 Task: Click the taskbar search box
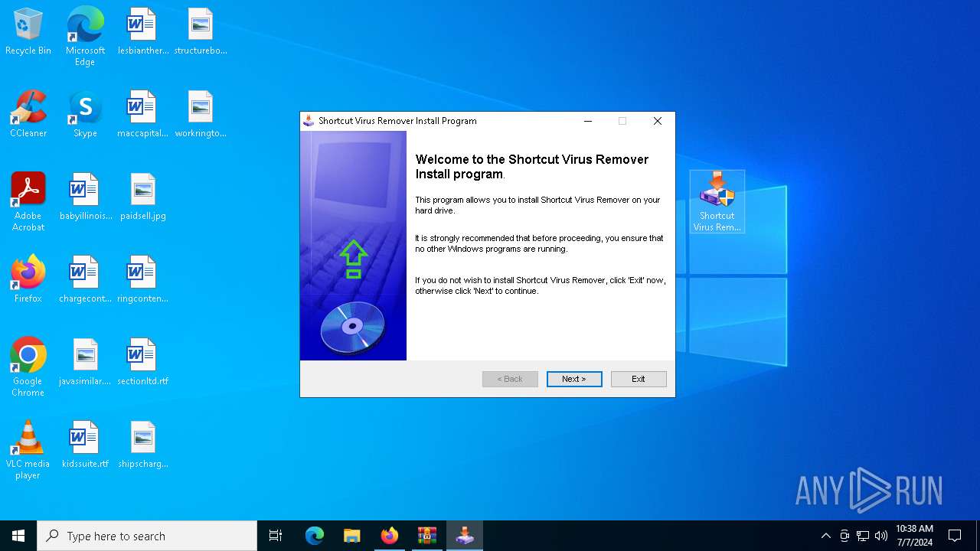pyautogui.click(x=147, y=536)
